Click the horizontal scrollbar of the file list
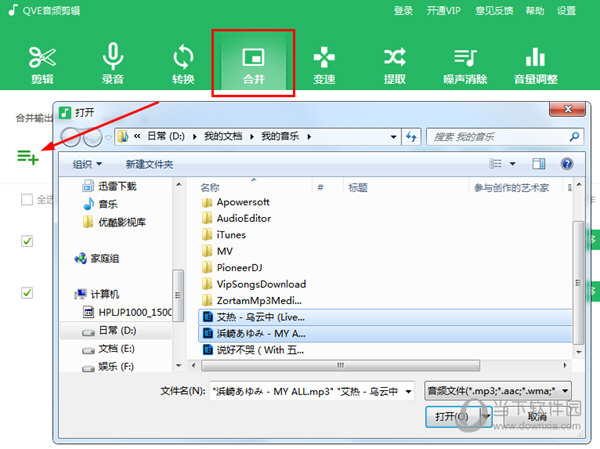Viewport: 600px width, 449px height. click(340, 365)
